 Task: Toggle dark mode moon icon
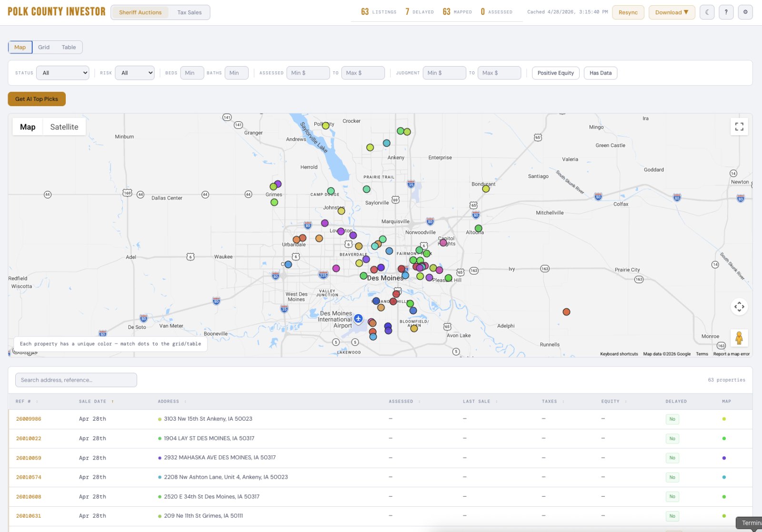[x=707, y=12]
